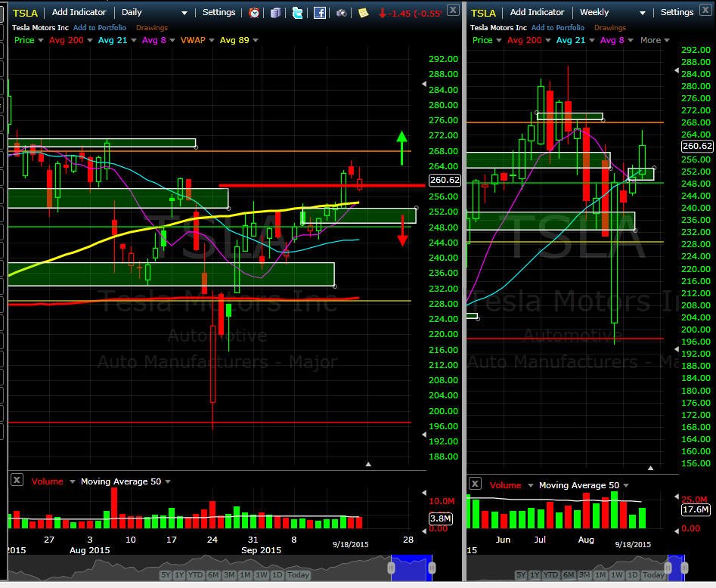Click the database stack icon in Daily toolbar
Viewport: 716px width, 588px height.
[275, 13]
